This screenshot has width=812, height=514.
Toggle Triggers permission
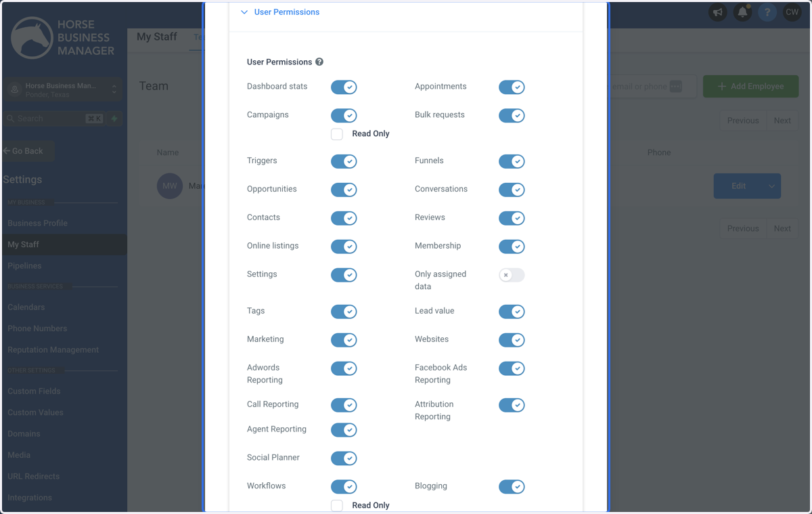[x=344, y=162]
